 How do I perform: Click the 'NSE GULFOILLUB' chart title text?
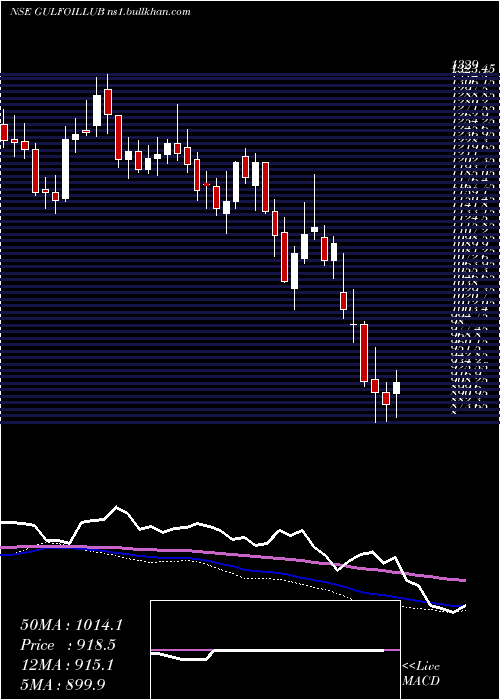tap(57, 12)
